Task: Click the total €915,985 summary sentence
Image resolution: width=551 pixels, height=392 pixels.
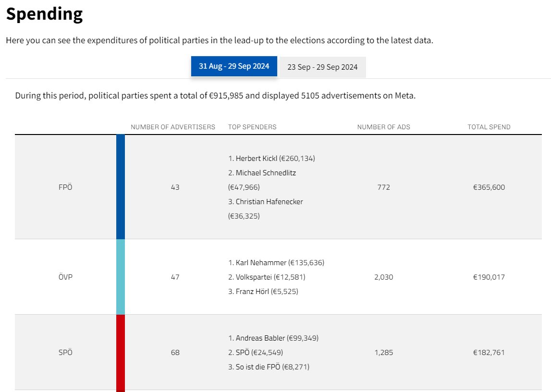Action: (215, 96)
